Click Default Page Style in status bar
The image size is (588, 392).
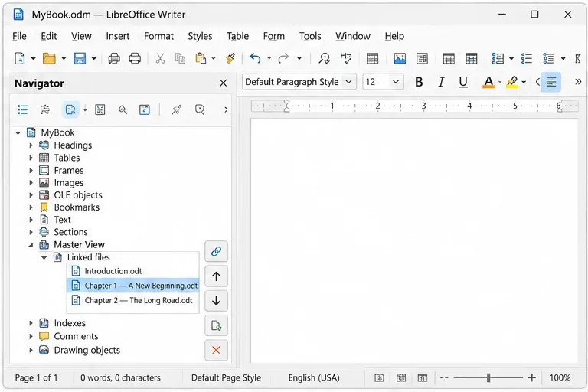226,377
